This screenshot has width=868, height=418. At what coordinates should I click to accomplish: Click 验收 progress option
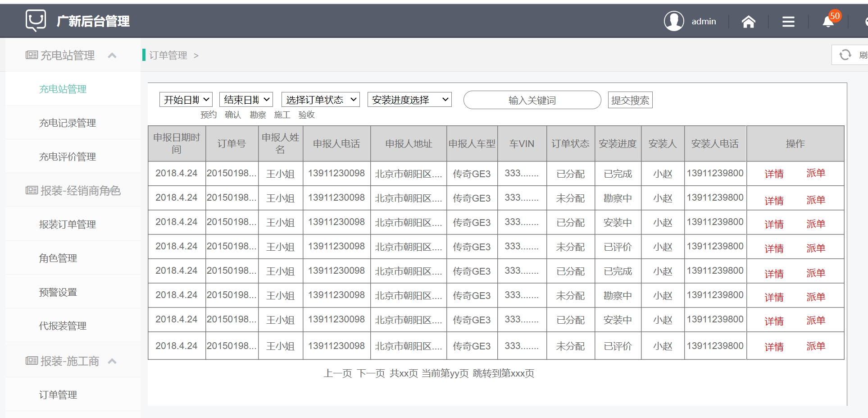coord(307,115)
